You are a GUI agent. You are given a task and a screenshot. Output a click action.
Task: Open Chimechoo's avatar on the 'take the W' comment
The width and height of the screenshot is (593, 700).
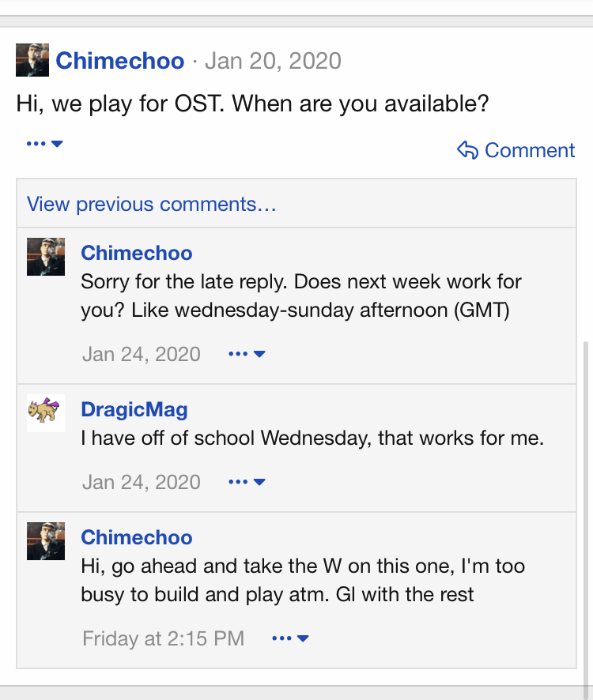pos(46,541)
